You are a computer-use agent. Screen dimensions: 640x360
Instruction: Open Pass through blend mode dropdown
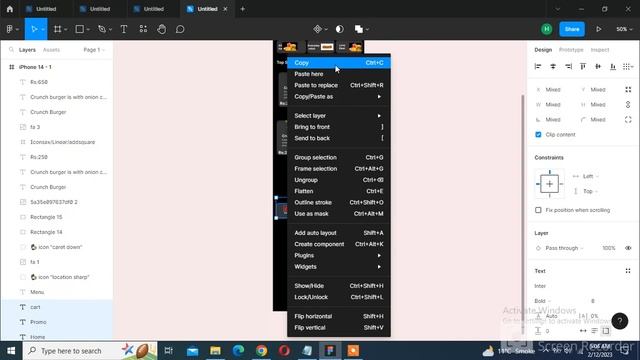pos(564,248)
